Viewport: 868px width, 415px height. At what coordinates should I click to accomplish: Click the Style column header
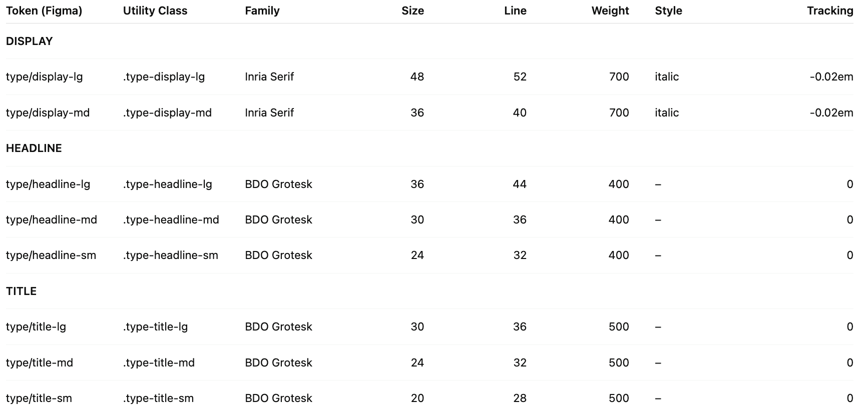coord(668,11)
